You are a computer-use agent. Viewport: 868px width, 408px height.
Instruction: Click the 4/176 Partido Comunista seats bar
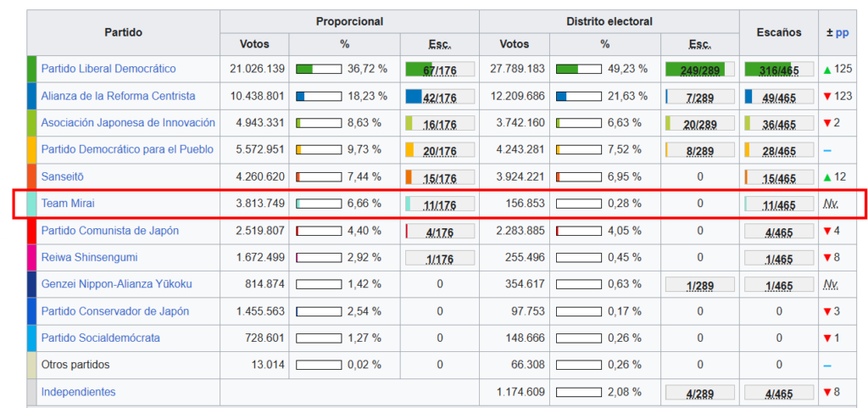pos(440,231)
